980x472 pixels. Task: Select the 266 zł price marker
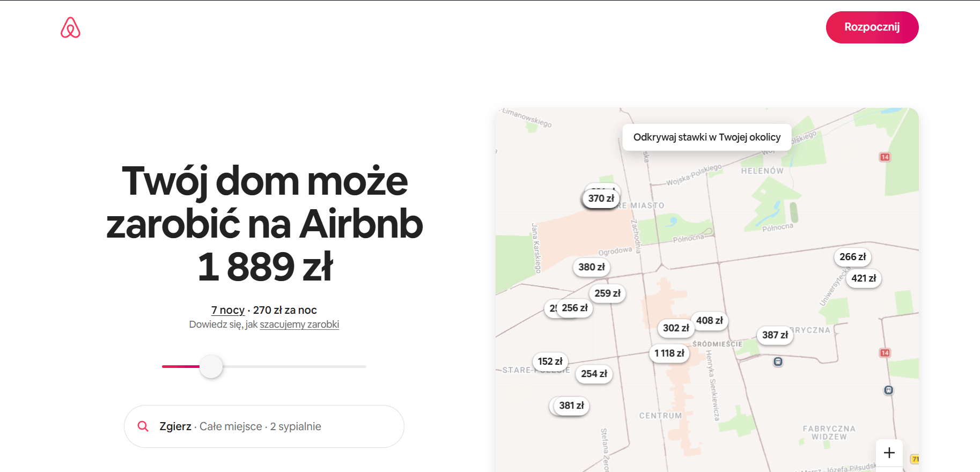[852, 257]
